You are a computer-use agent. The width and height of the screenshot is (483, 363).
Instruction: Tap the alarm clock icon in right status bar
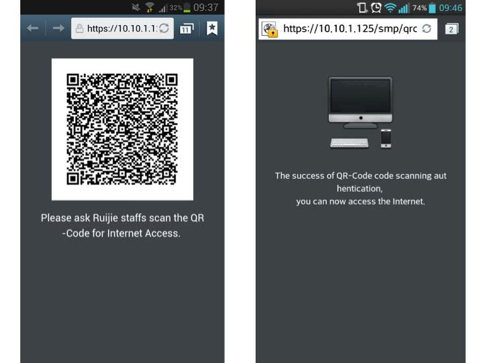pos(376,8)
